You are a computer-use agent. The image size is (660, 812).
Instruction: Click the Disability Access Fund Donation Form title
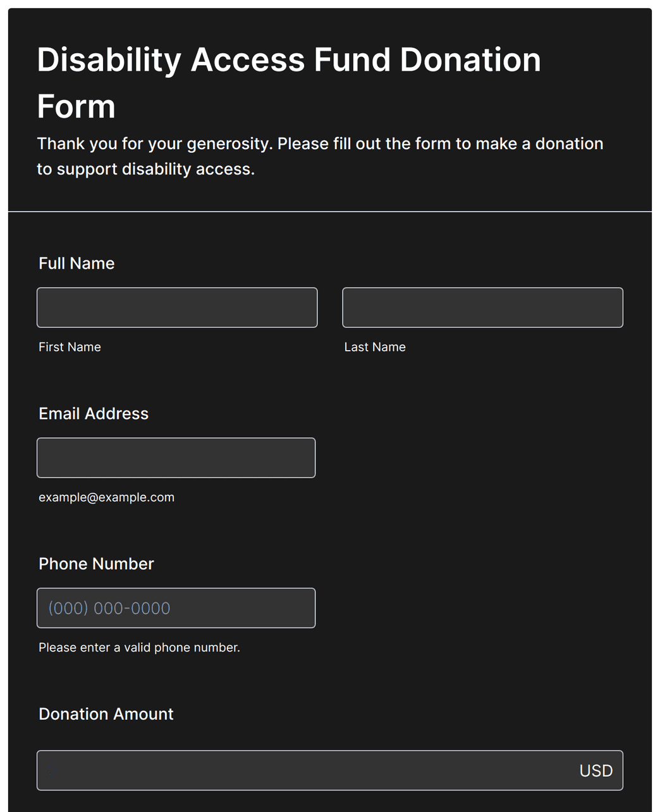tap(289, 83)
